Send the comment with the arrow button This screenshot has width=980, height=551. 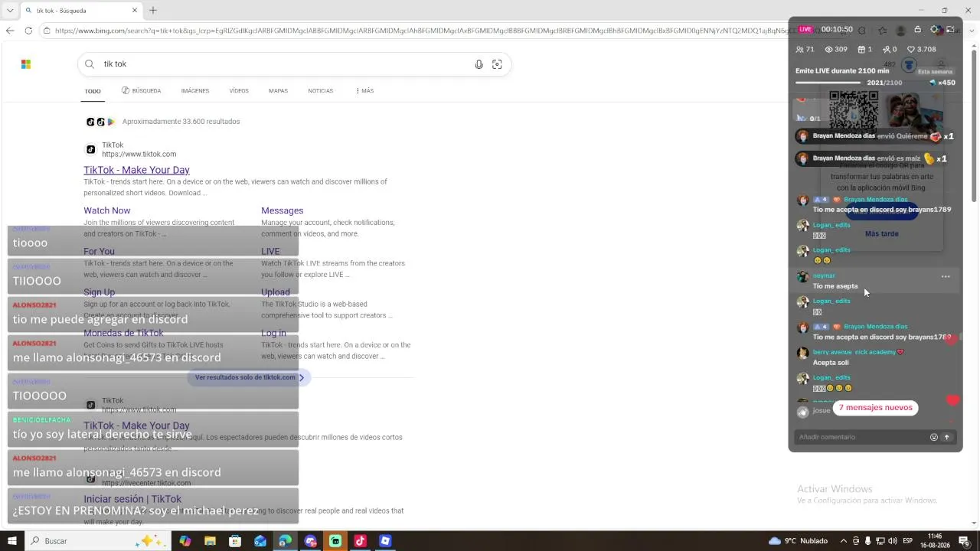coord(947,437)
